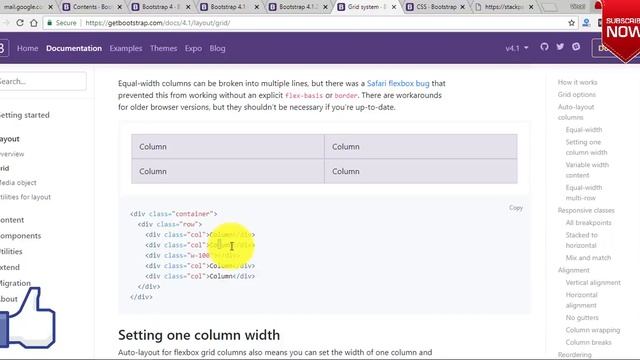The width and height of the screenshot is (640, 360).
Task: Jump to How it works section
Action: click(x=578, y=82)
